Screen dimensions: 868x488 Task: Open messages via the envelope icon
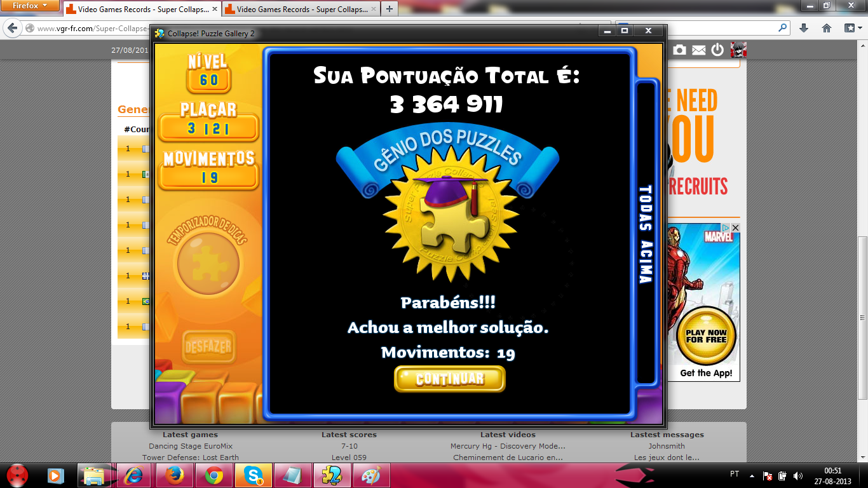click(x=698, y=50)
